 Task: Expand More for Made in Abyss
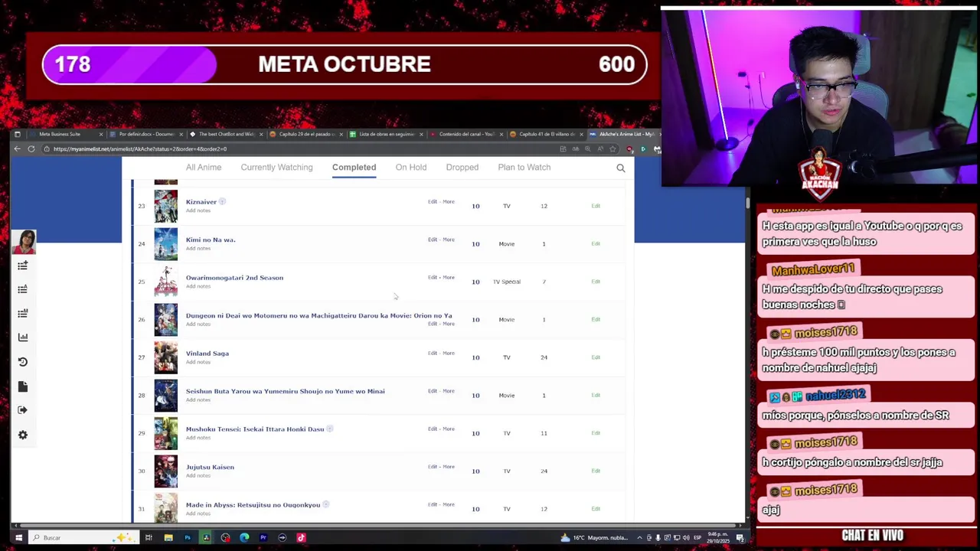[449, 505]
